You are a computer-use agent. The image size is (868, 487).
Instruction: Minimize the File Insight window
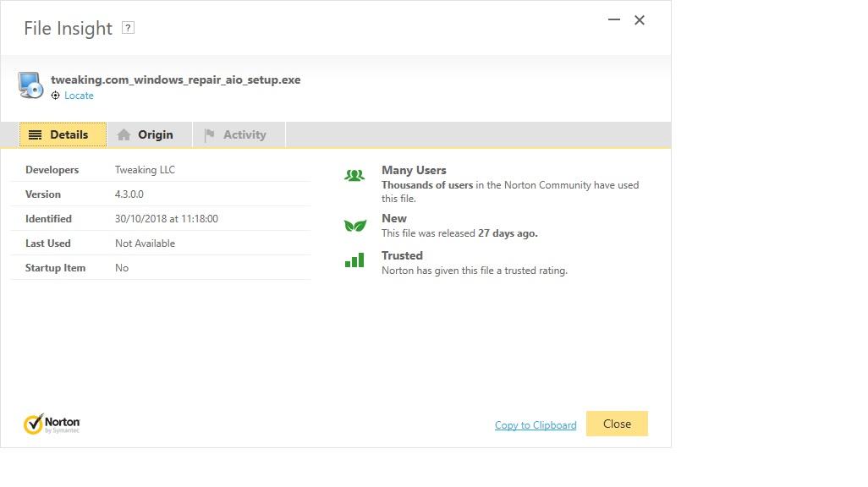tap(614, 19)
